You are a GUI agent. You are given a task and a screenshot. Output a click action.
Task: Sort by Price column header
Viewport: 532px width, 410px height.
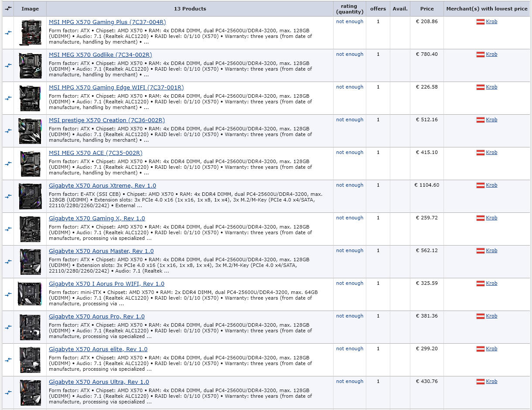427,9
